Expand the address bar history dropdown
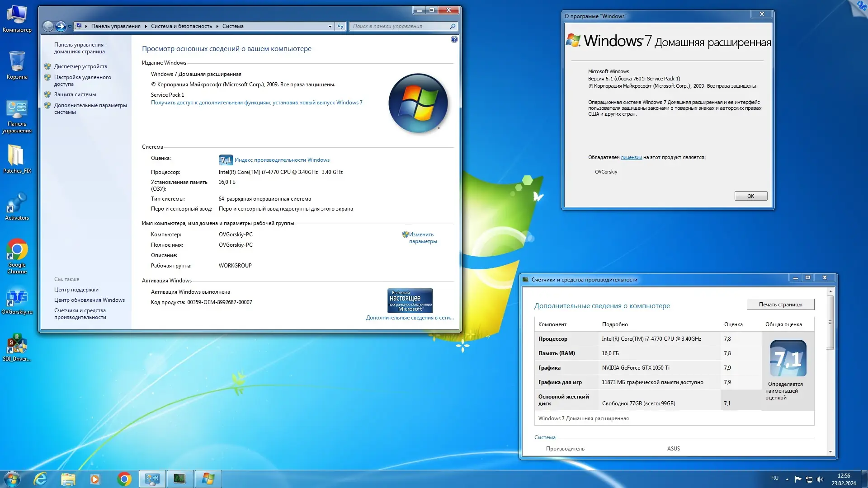 click(x=330, y=26)
